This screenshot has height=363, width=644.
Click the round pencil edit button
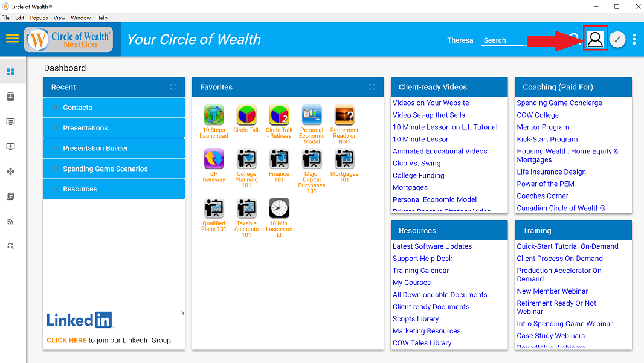click(x=617, y=39)
